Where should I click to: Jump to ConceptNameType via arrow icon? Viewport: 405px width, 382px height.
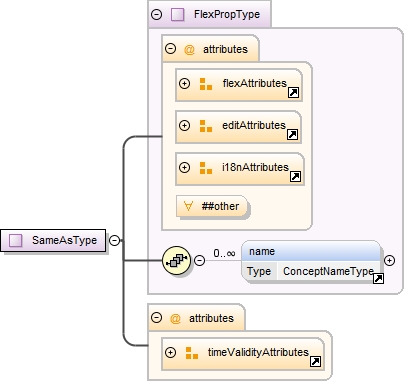[378, 278]
